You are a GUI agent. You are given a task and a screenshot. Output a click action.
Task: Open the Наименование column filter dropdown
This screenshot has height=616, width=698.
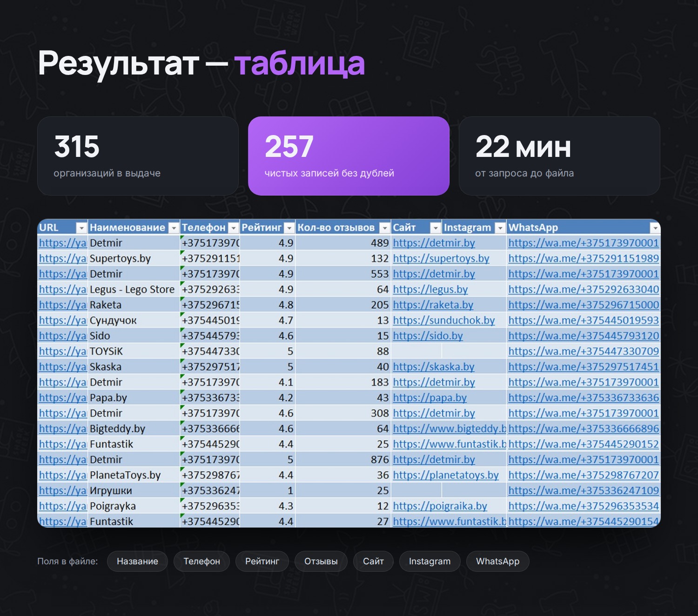(174, 228)
